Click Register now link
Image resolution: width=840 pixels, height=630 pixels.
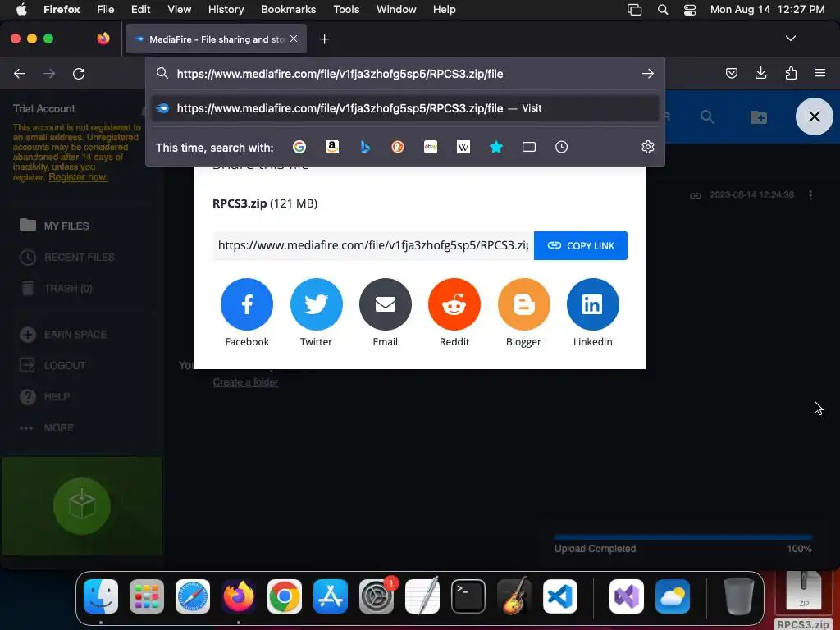click(x=78, y=177)
